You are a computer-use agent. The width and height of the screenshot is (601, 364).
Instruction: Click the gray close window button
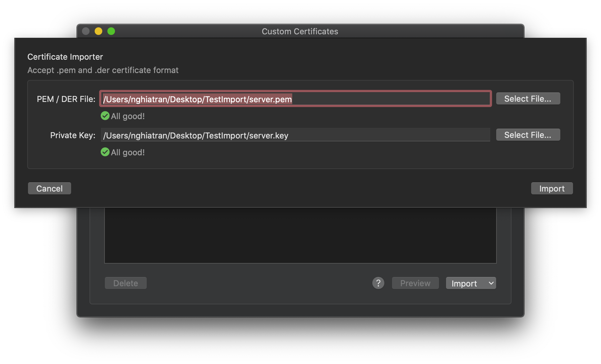(86, 31)
